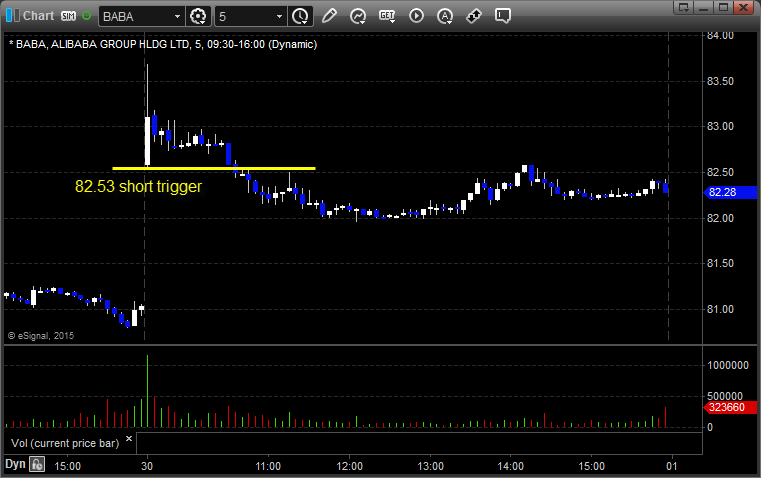The image size is (761, 478).
Task: Open the symbol settings gear icon
Action: tap(198, 16)
